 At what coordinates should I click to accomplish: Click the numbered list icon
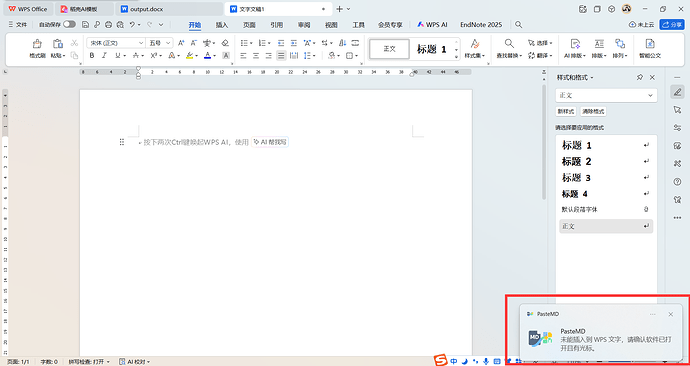coord(262,43)
